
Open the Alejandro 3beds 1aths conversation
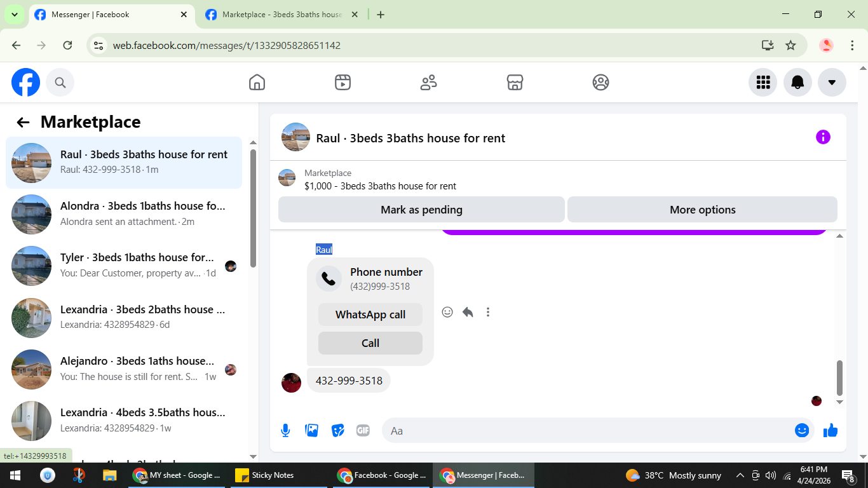[124, 369]
